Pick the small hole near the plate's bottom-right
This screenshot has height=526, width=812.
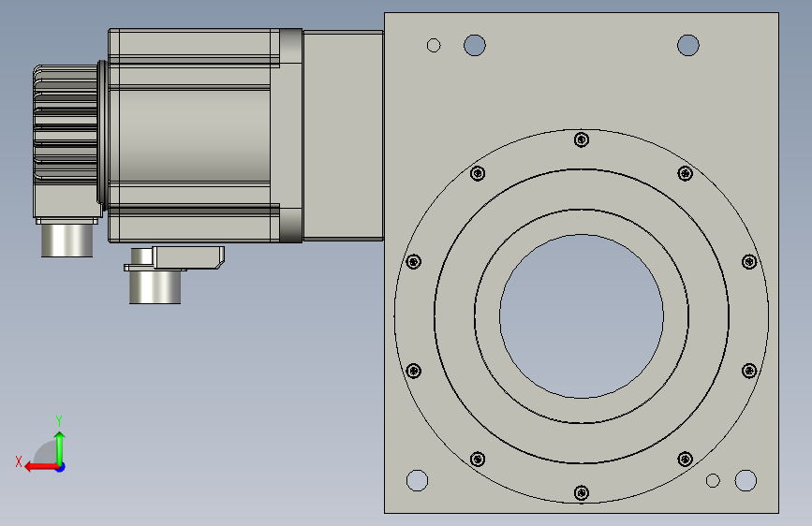tap(713, 480)
